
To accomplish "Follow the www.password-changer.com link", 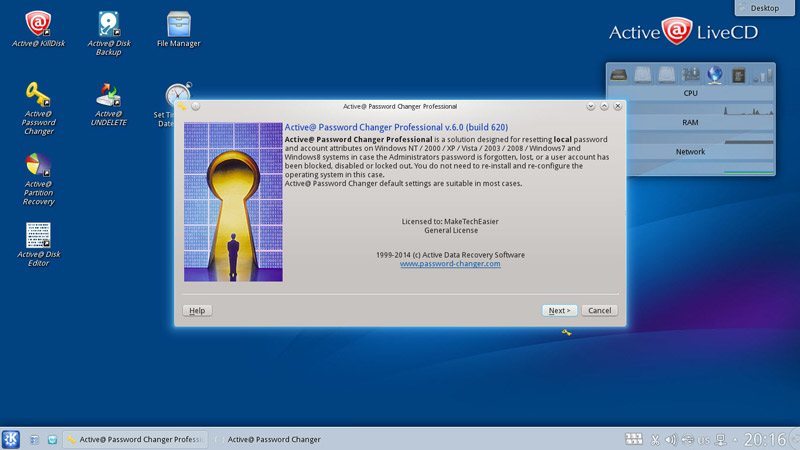I will tap(450, 264).
